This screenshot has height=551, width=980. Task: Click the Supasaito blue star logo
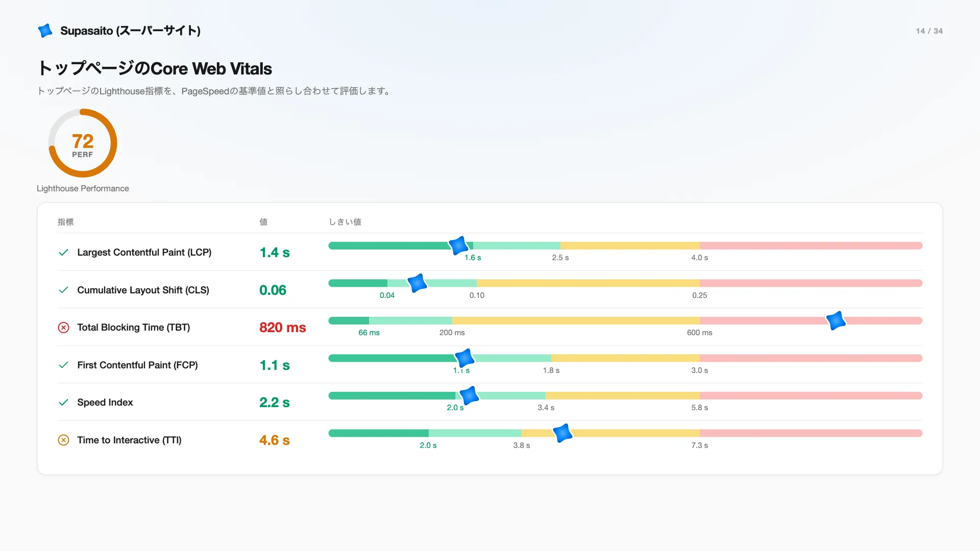45,31
